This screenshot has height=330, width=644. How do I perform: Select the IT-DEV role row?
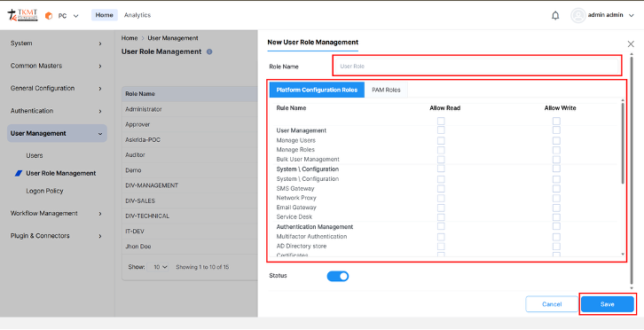pos(190,232)
